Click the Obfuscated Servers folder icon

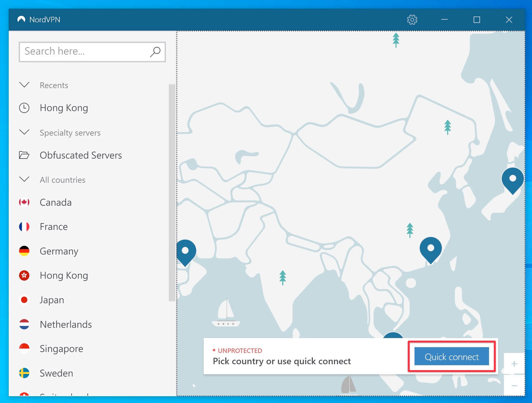[x=24, y=155]
